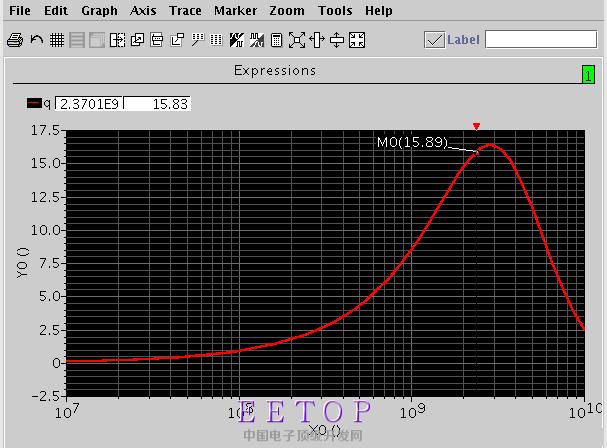Click the vertical Y-zoom icon
The width and height of the screenshot is (607, 448).
coord(337,40)
